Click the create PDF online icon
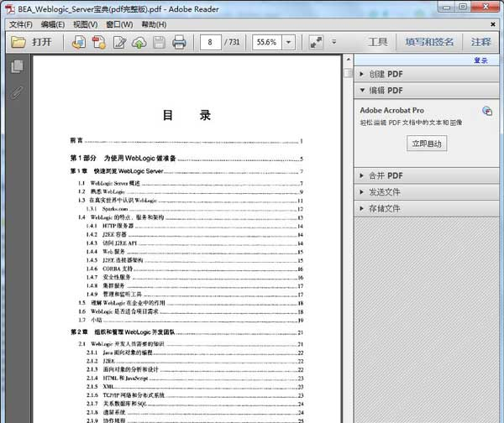The width and height of the screenshot is (504, 423). point(79,42)
